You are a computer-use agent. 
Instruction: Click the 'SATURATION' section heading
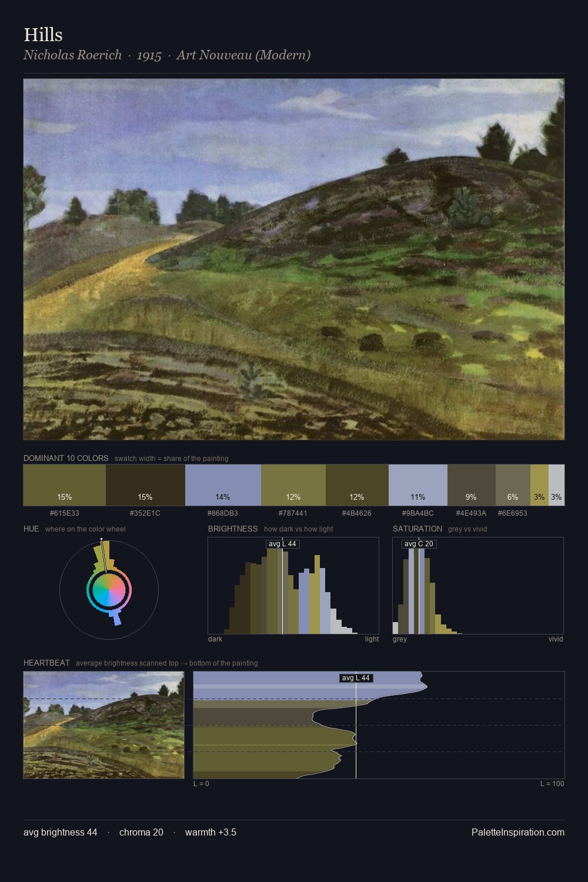click(417, 529)
